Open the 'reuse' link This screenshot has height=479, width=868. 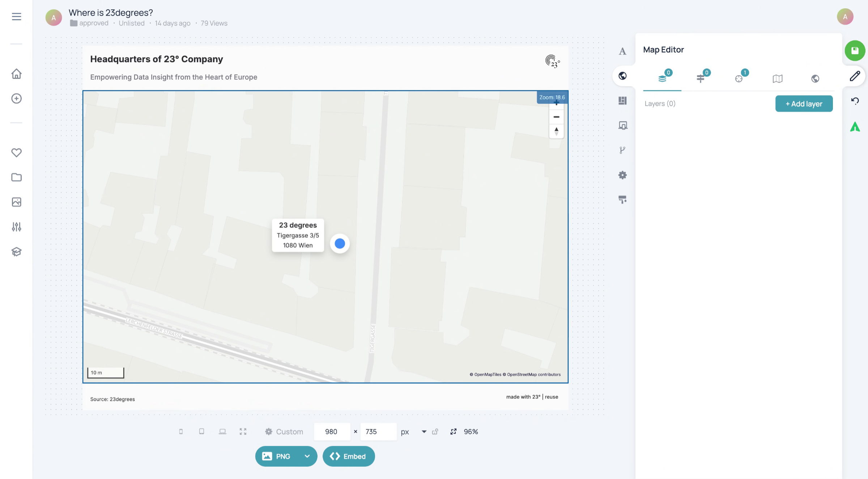[552, 397]
